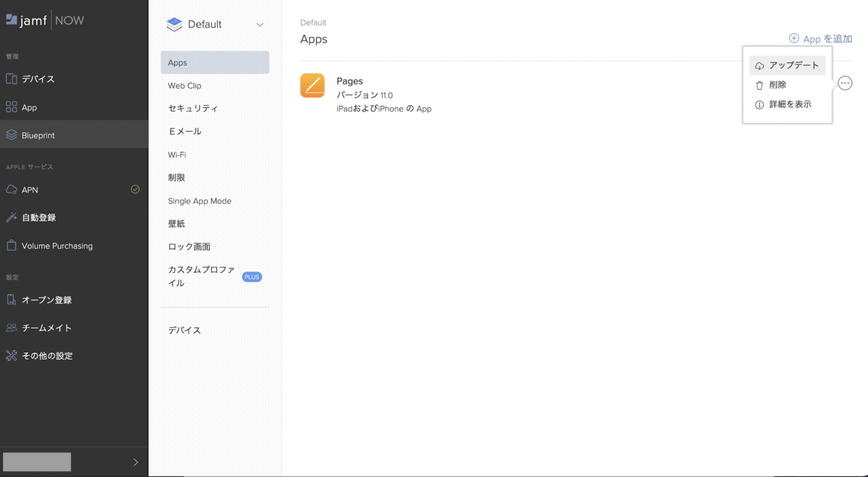This screenshot has width=868, height=477.
Task: Click the PLUS badge
Action: pyautogui.click(x=252, y=277)
